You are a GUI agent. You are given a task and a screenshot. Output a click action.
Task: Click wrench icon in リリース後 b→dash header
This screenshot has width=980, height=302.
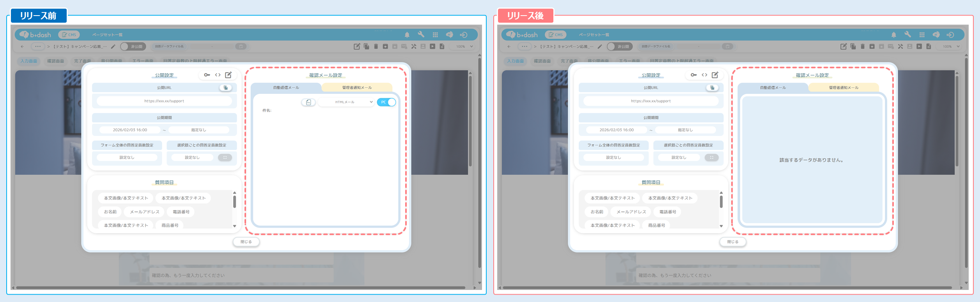907,35
